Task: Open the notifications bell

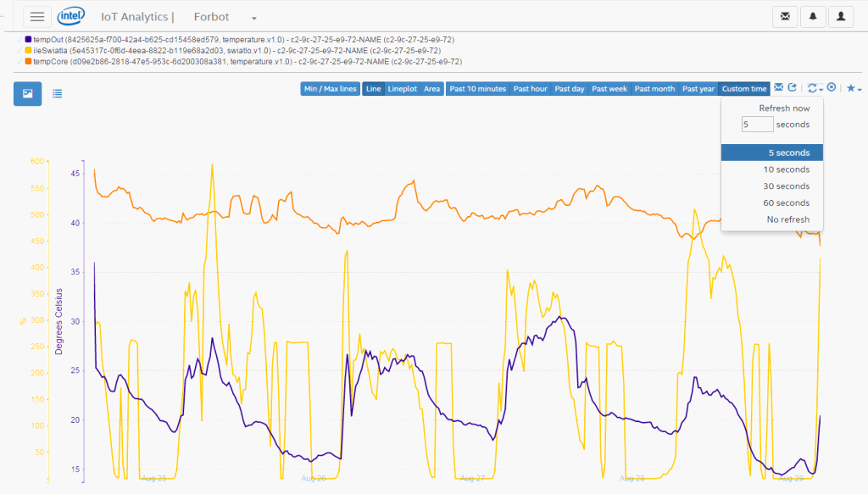Action: tap(813, 16)
